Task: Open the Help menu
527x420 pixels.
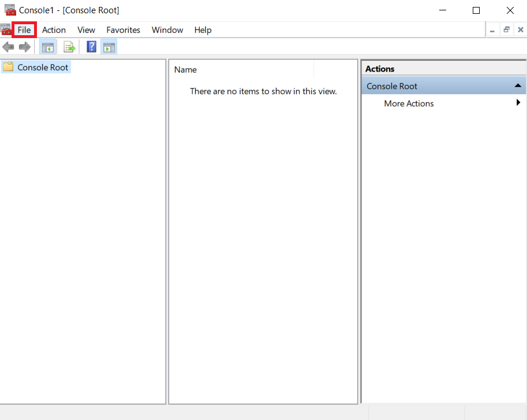Action: coord(203,30)
